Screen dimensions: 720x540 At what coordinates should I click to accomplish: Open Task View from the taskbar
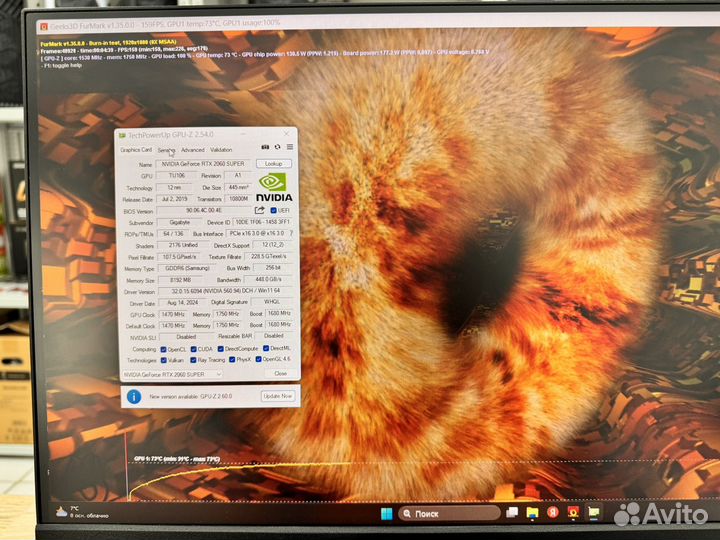click(512, 513)
